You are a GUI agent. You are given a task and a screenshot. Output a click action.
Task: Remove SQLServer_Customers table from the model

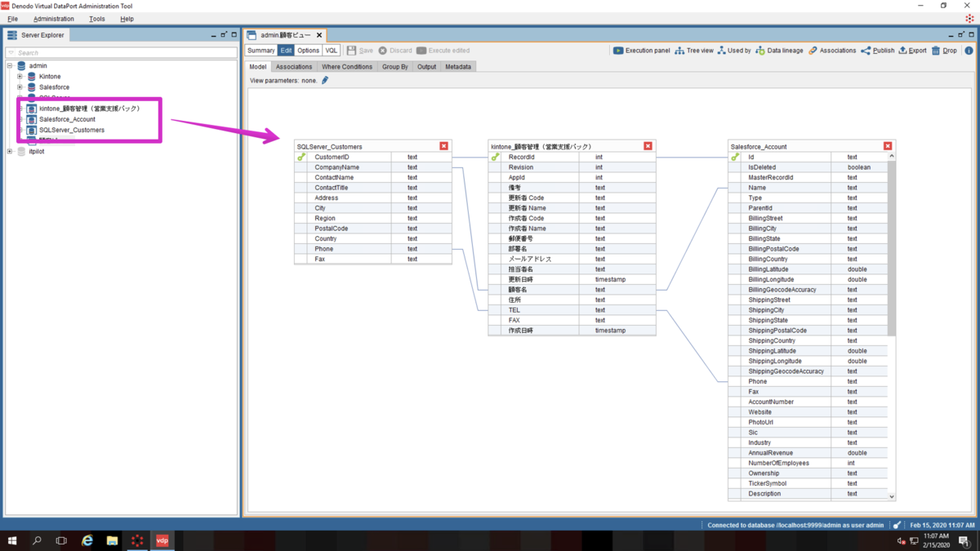point(443,146)
